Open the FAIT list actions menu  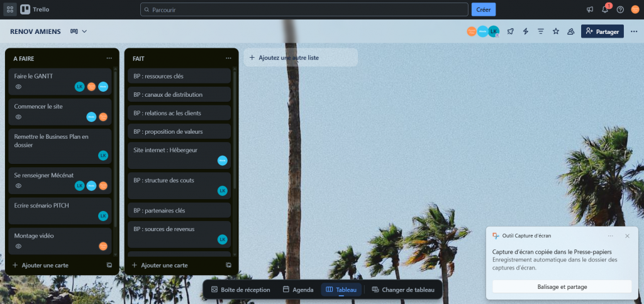(x=228, y=58)
